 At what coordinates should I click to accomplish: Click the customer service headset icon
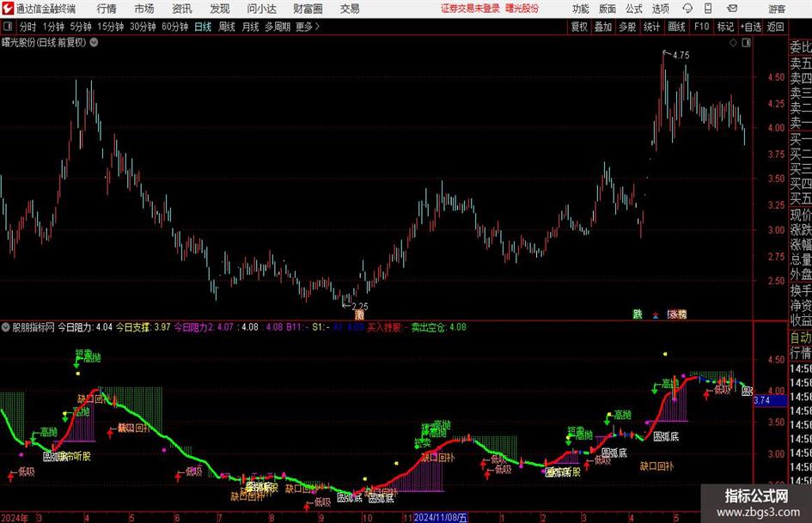[x=687, y=9]
